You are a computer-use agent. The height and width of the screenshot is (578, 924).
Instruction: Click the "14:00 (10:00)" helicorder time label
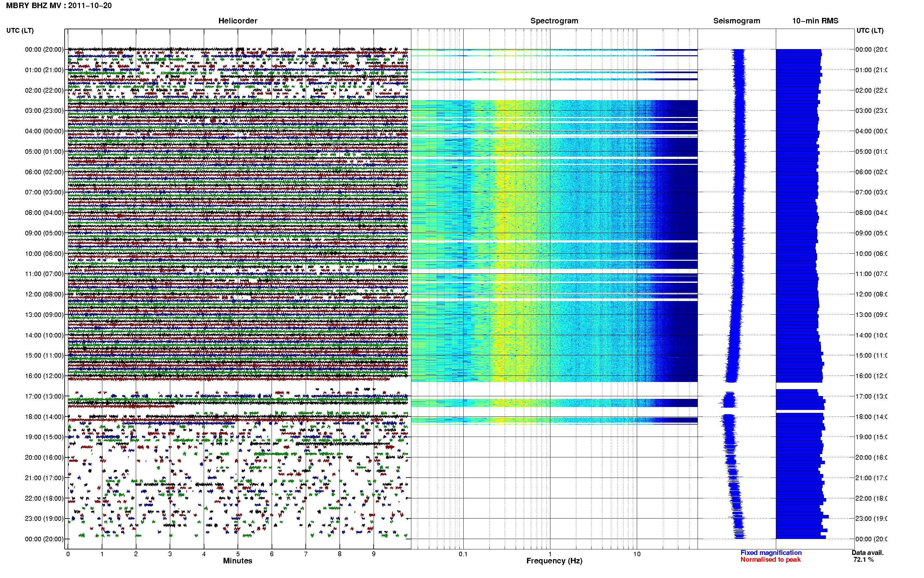44,335
